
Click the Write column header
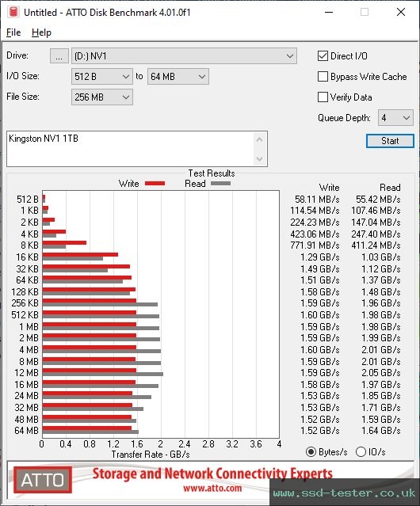[330, 188]
